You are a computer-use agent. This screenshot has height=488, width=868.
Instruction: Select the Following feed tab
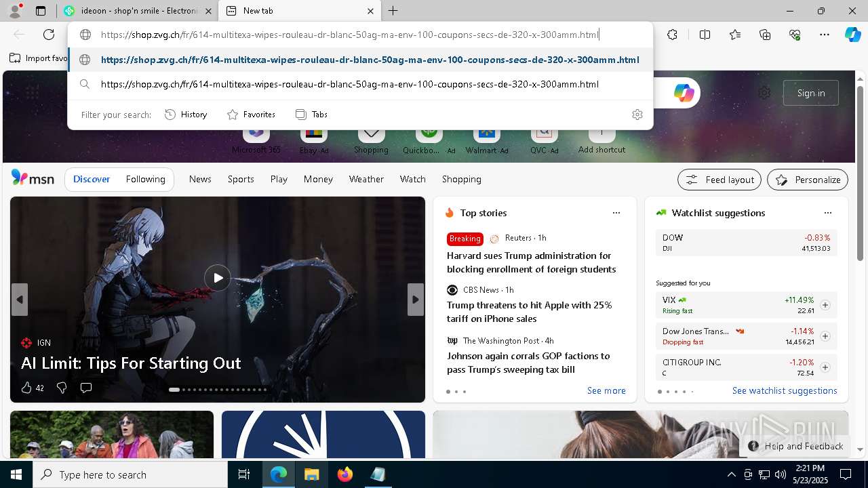pos(145,179)
